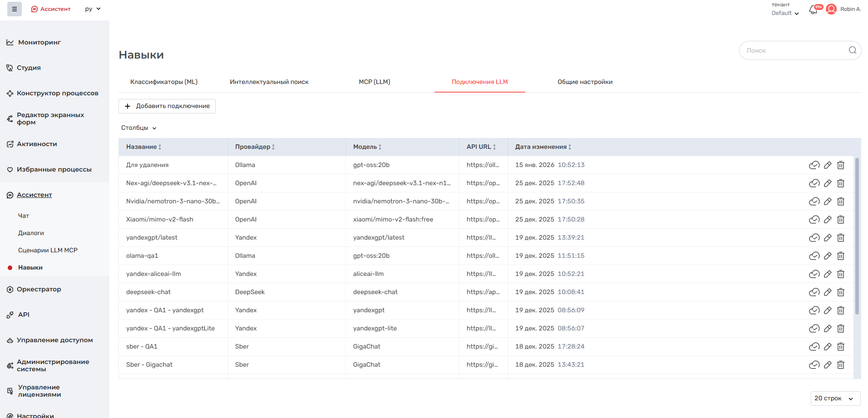Open the Общие настройки tab
Screen dimensions: 868x418
[x=585, y=82]
